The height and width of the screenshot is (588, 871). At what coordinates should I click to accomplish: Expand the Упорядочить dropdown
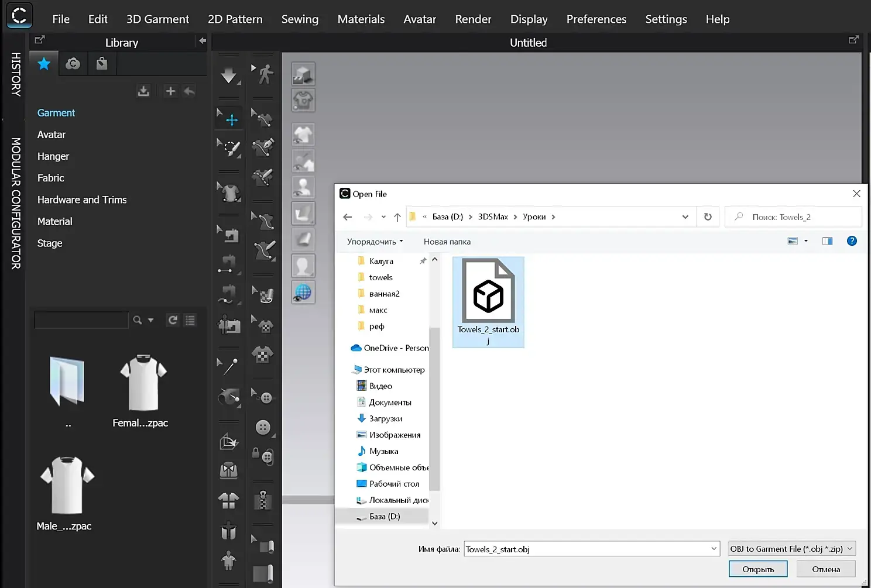375,242
